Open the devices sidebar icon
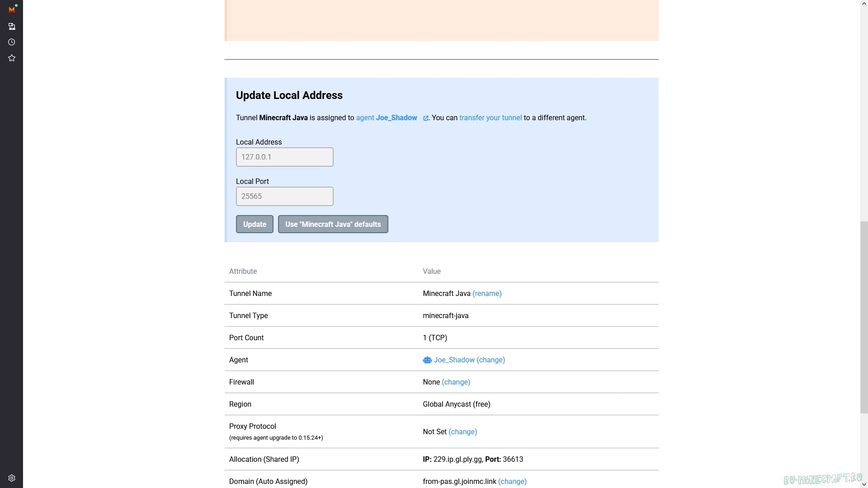868x488 pixels. pyautogui.click(x=12, y=27)
